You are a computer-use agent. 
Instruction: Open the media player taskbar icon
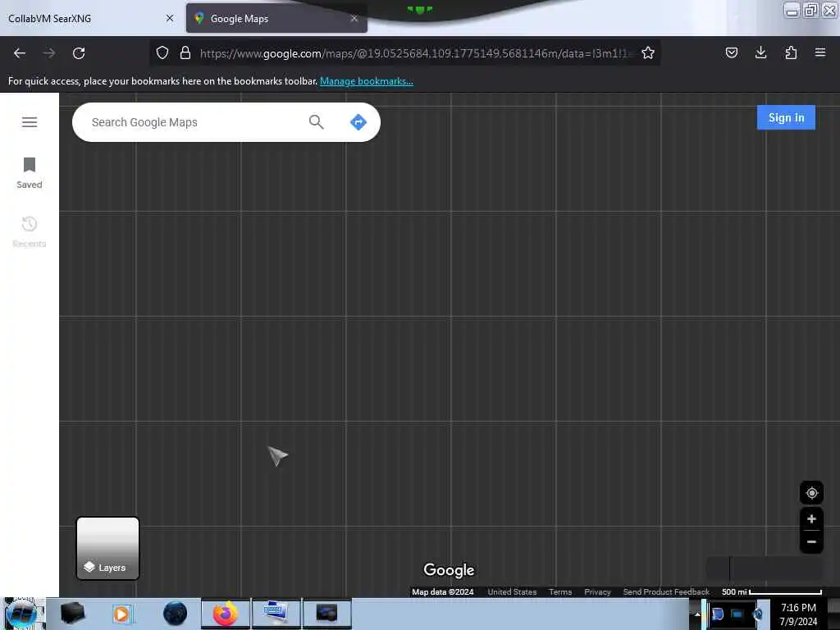(x=121, y=614)
